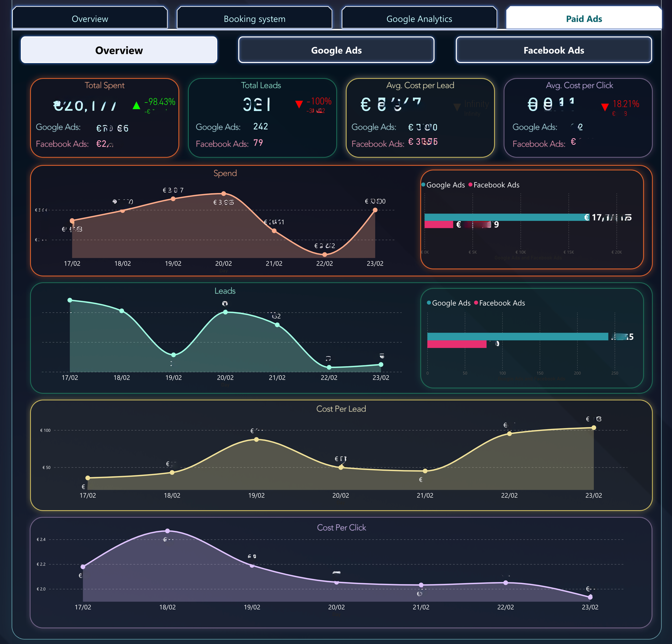Select the 17/02 point on Cost Per Click chart
672x644 pixels.
(x=83, y=567)
